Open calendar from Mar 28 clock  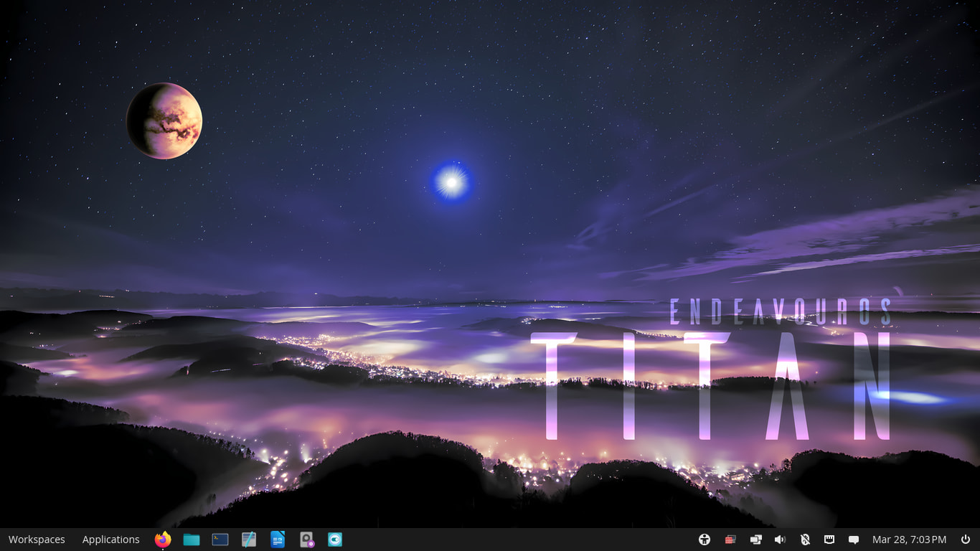click(x=909, y=540)
